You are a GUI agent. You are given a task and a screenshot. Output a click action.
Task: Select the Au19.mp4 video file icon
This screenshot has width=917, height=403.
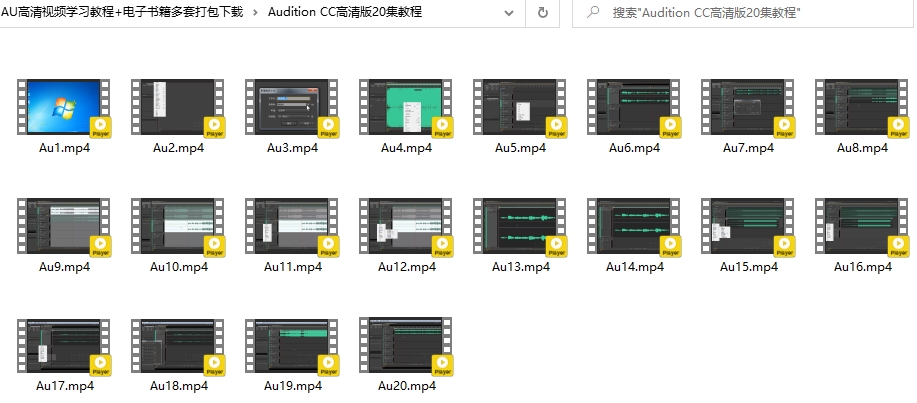pos(292,346)
